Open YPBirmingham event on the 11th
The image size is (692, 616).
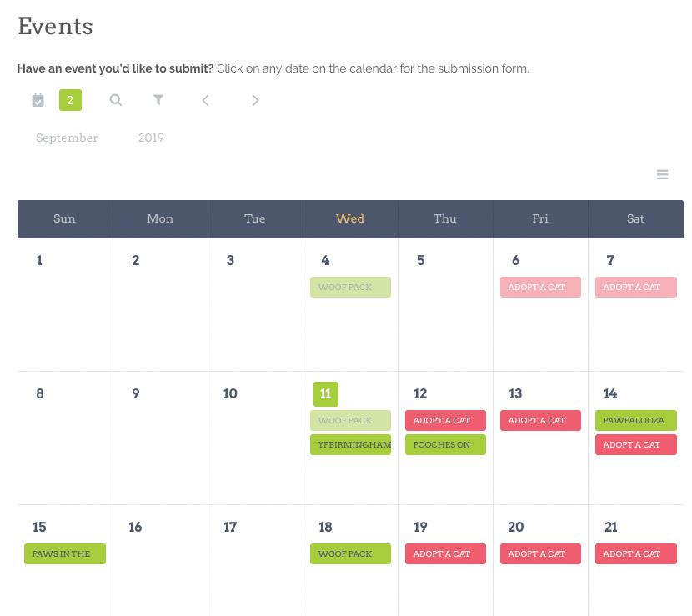click(350, 445)
